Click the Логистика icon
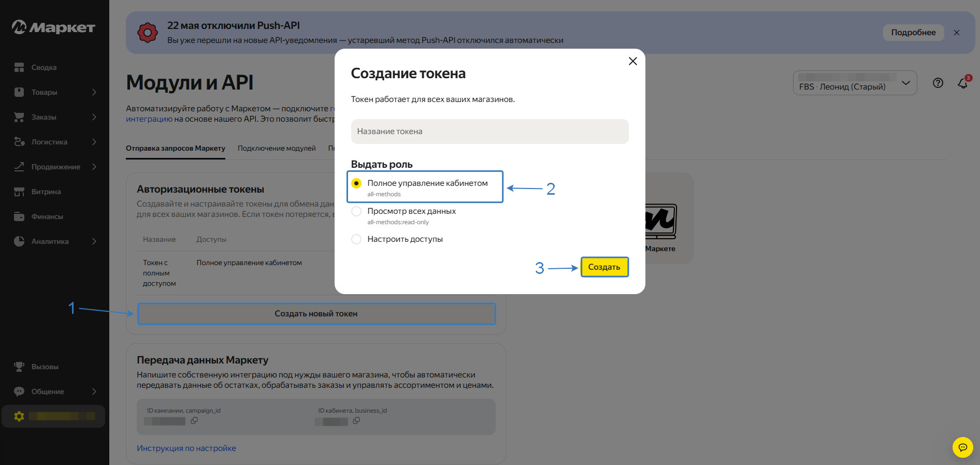 (x=19, y=142)
